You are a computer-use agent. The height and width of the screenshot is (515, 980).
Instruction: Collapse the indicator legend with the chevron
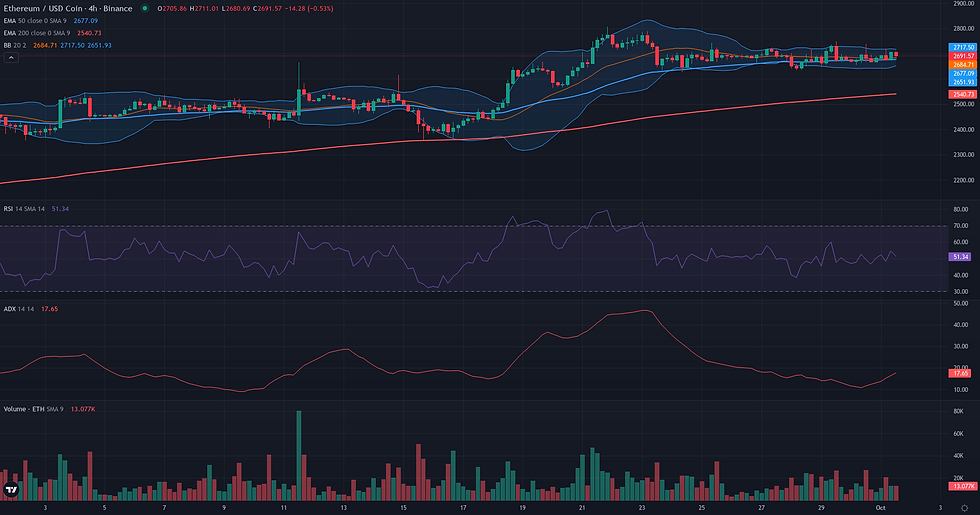click(x=11, y=58)
